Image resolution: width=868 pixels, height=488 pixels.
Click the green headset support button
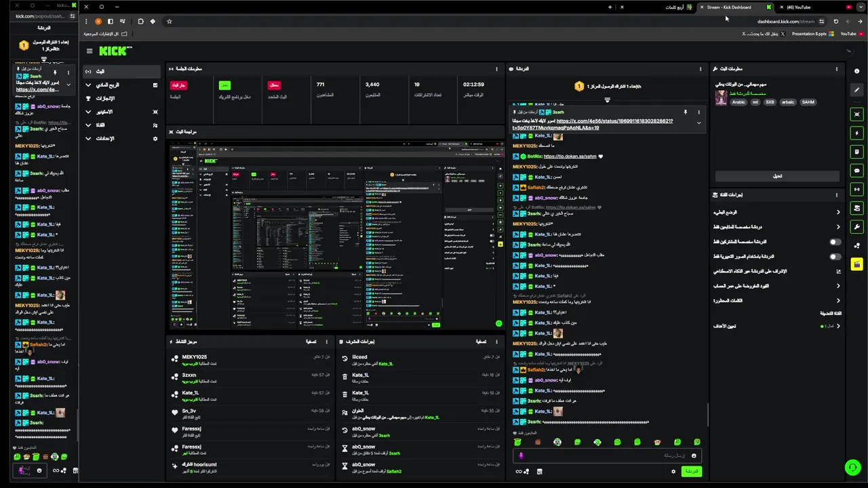click(x=852, y=468)
